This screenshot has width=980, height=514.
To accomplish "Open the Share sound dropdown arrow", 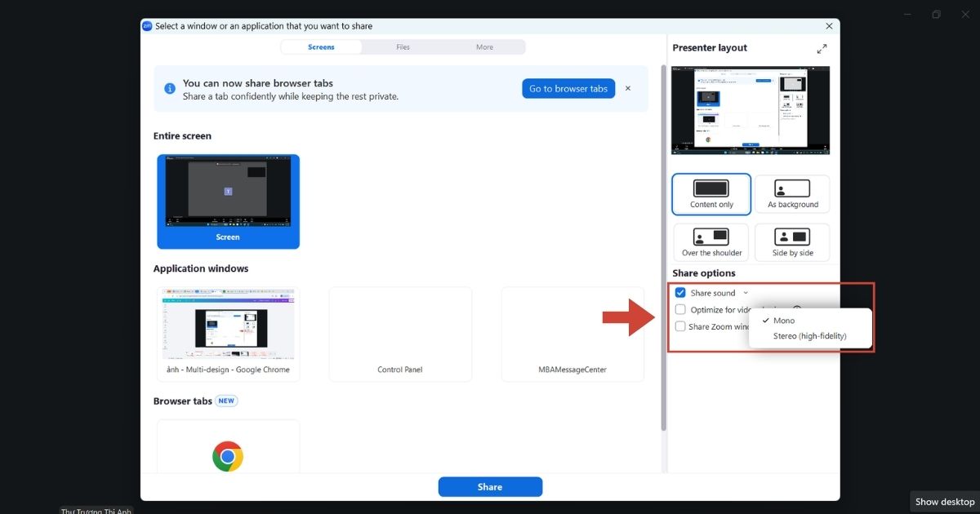I will (746, 293).
